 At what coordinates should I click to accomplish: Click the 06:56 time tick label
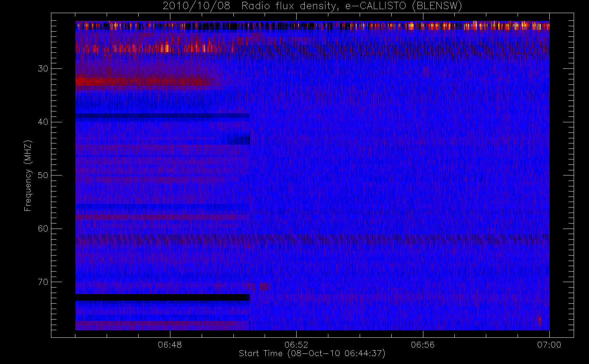(x=423, y=345)
